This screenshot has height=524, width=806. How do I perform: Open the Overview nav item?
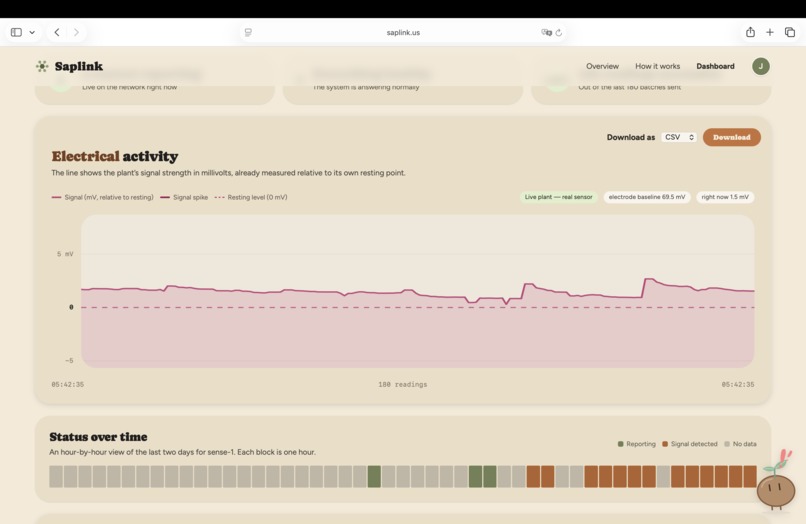[x=602, y=66]
